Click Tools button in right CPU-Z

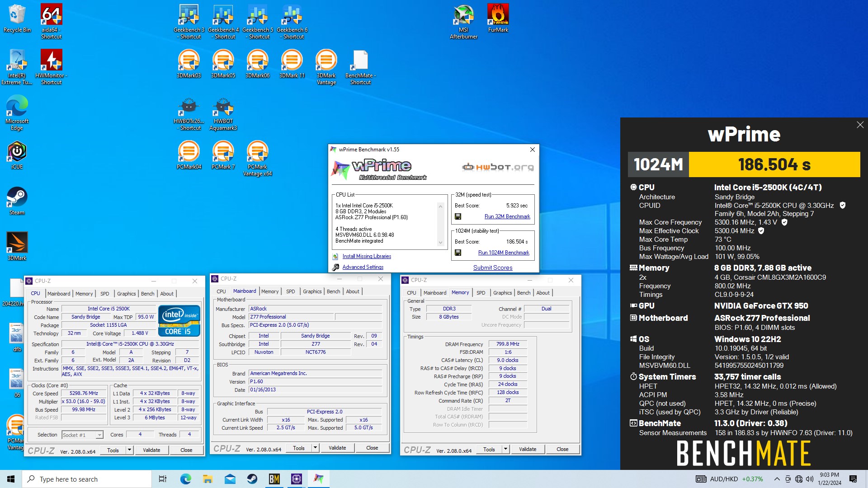[x=489, y=449]
